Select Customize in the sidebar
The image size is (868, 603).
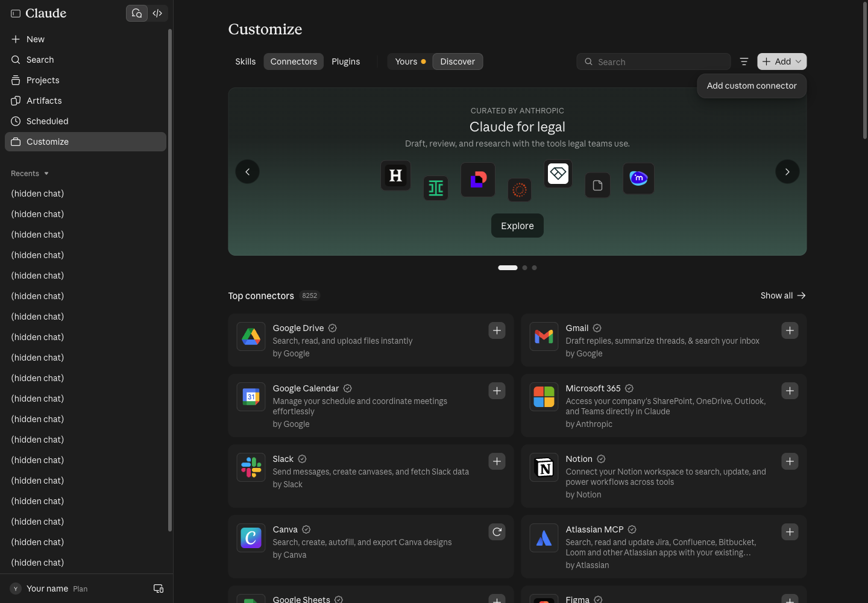point(86,142)
